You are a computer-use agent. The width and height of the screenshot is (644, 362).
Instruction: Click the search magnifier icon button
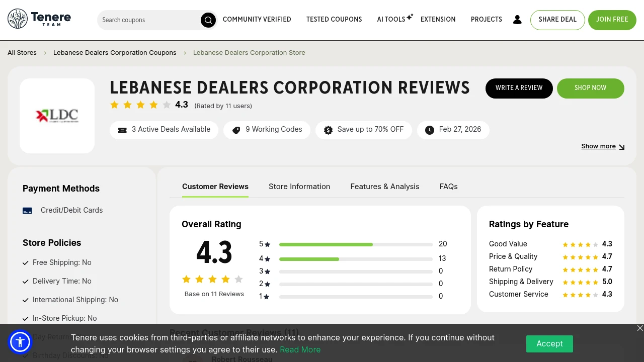pyautogui.click(x=208, y=20)
